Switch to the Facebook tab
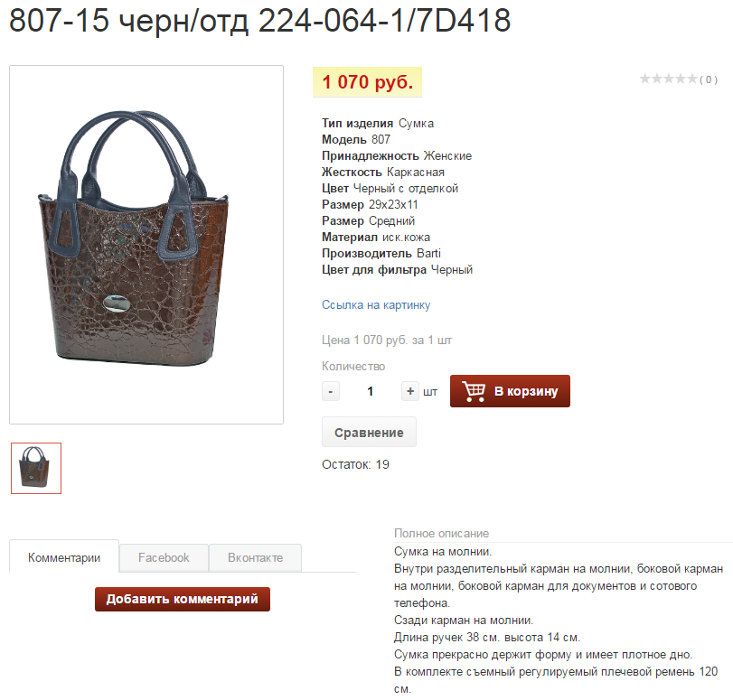Viewport: 733px width, 700px height. tap(164, 557)
